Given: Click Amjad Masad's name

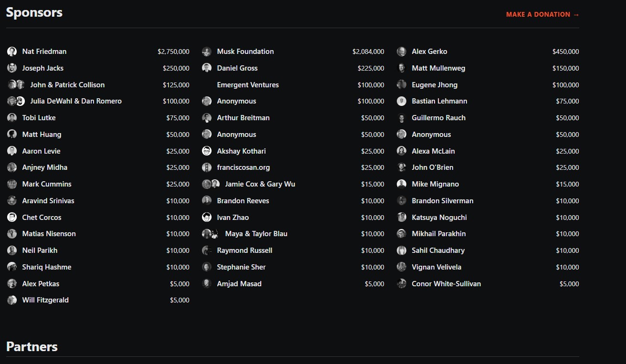Looking at the screenshot, I should coord(239,284).
